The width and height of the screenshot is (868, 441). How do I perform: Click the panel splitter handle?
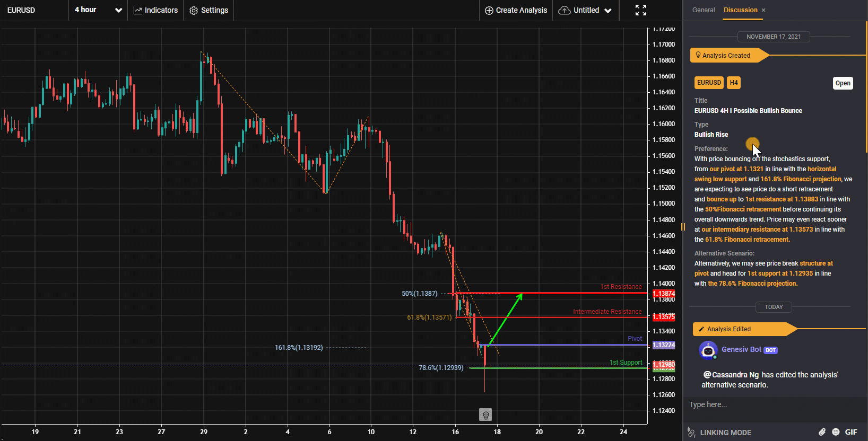click(683, 227)
